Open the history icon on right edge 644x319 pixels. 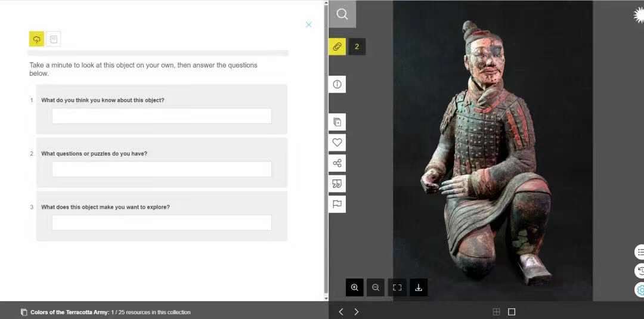639,271
